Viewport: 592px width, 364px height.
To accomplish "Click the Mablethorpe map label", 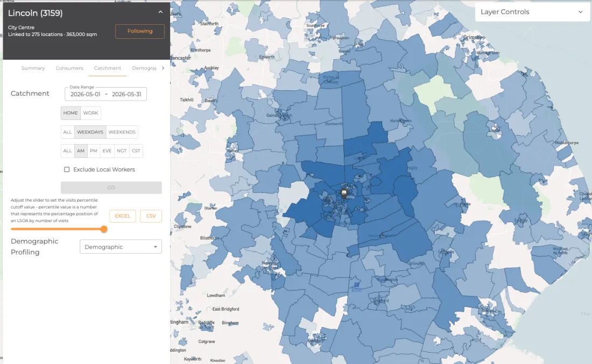I will coord(567,142).
